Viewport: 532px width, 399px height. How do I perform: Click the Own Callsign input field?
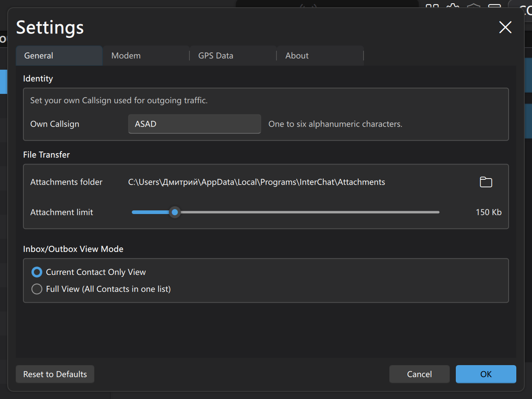(x=195, y=124)
